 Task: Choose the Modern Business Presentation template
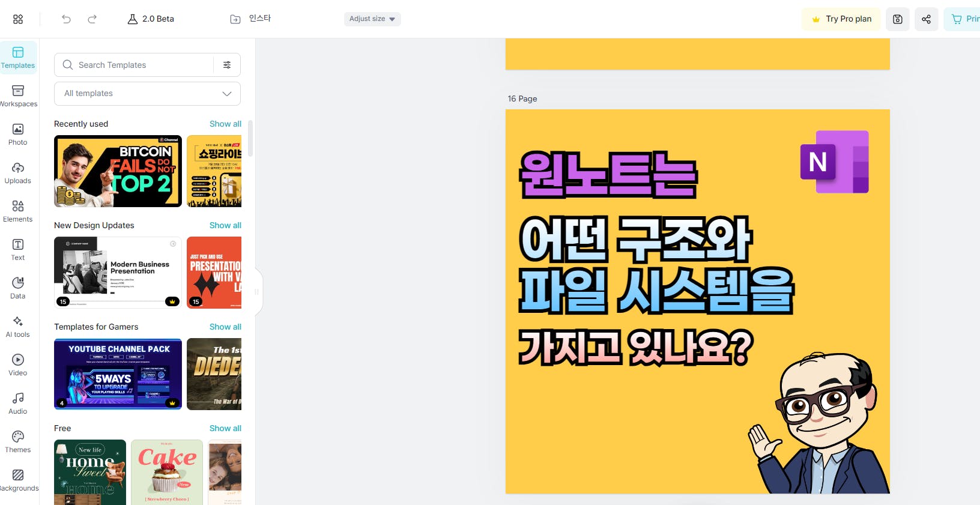[118, 273]
